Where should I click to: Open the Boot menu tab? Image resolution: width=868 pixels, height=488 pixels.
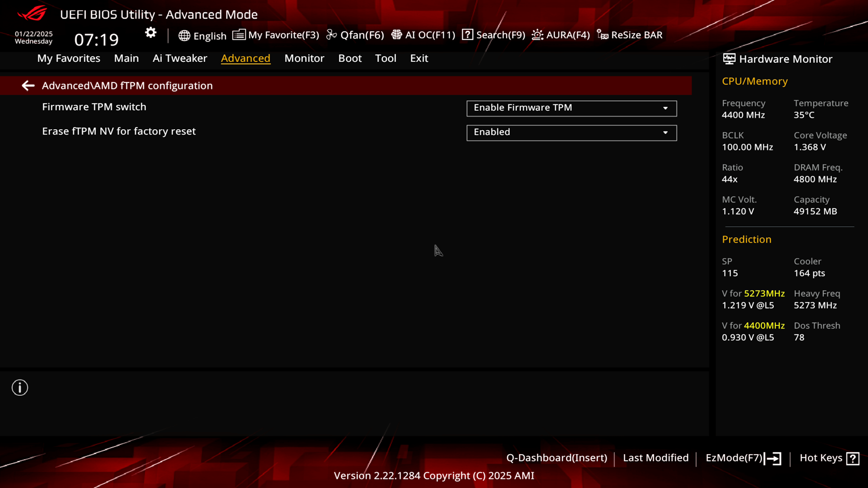click(x=350, y=58)
